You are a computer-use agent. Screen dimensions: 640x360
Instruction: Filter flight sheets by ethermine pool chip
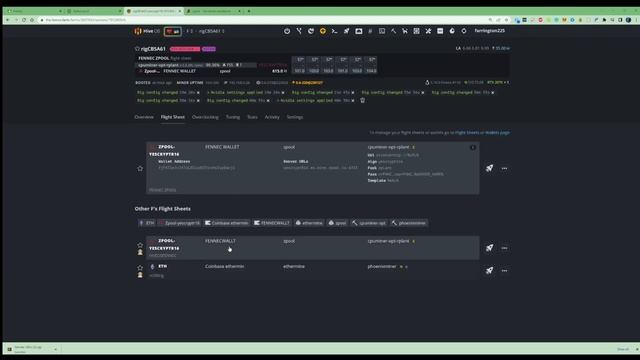(x=309, y=223)
